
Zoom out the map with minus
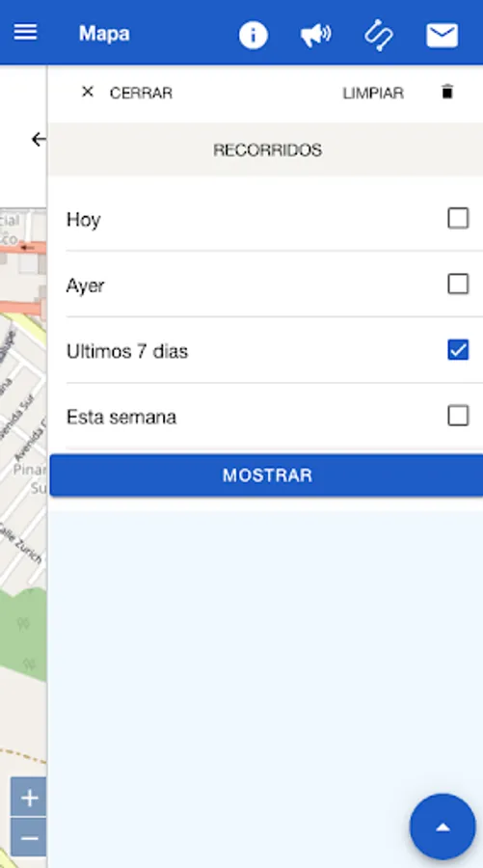coord(28,838)
